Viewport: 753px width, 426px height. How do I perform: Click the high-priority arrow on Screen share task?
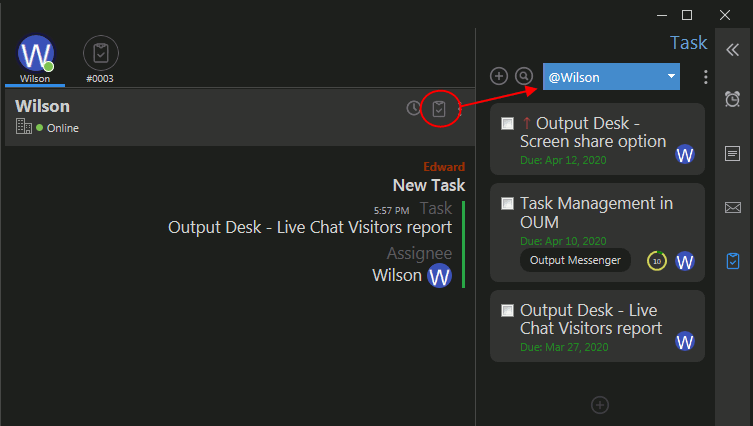(x=526, y=123)
